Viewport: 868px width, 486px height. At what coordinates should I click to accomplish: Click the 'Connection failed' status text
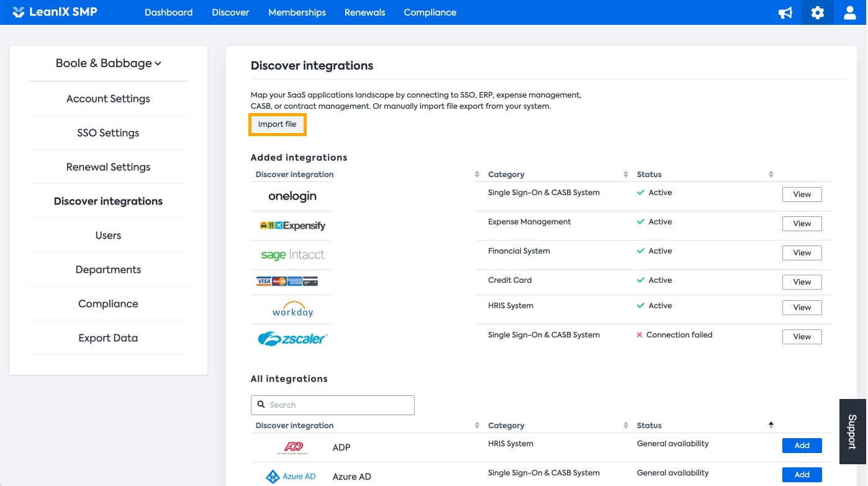679,335
